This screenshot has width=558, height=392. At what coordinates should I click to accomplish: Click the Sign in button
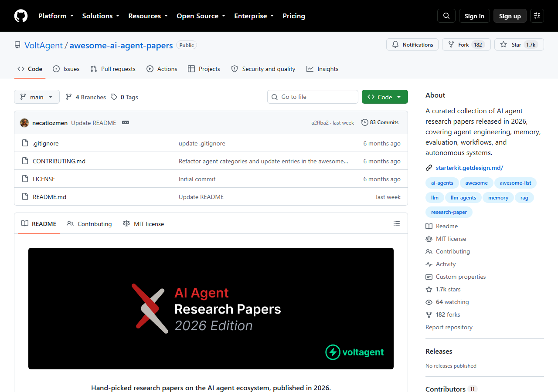tap(474, 16)
